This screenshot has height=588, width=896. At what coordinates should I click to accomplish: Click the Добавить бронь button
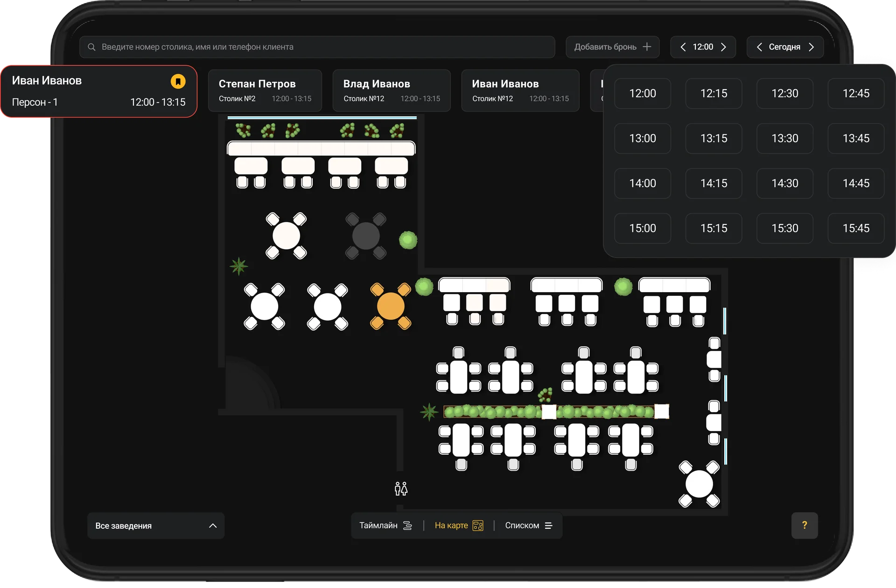[612, 47]
